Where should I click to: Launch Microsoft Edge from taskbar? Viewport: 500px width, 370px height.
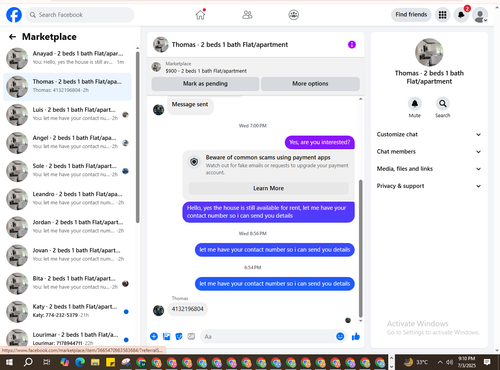pos(80,362)
